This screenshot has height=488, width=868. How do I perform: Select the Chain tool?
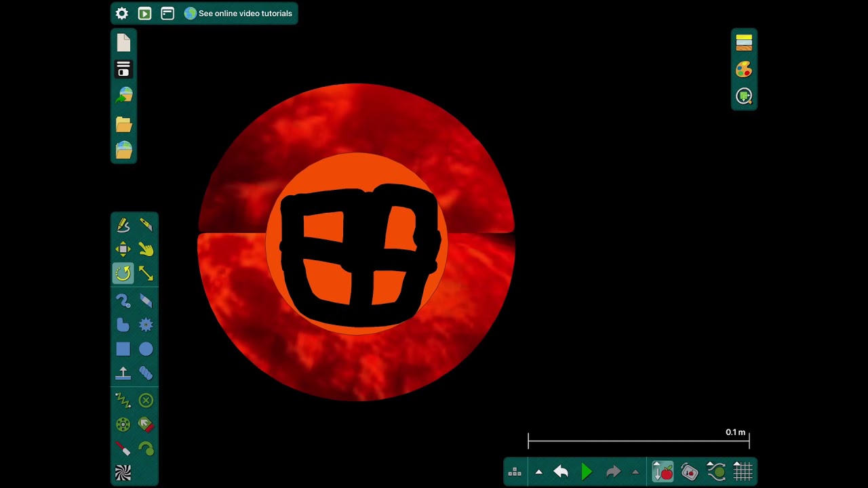(x=146, y=373)
